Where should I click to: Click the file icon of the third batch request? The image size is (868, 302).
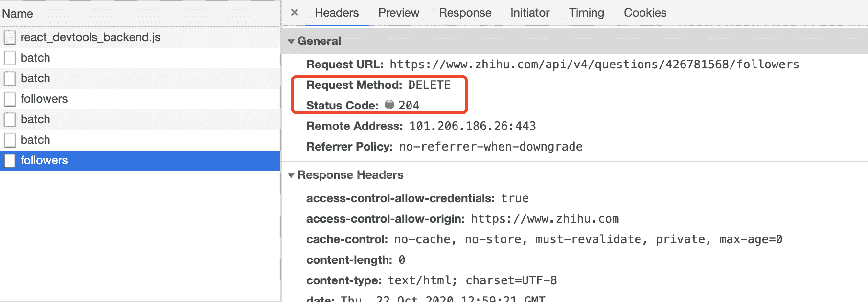pos(10,120)
